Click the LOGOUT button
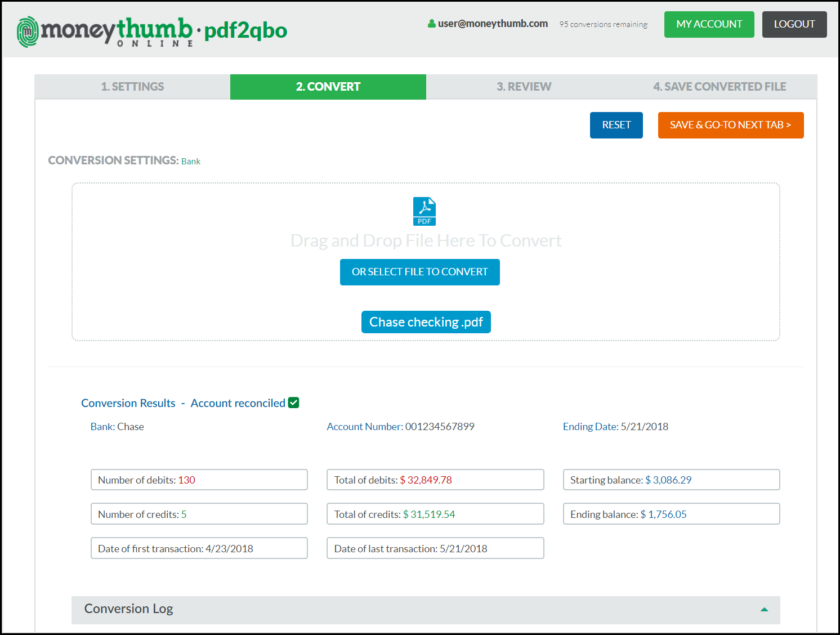This screenshot has width=840, height=635. click(794, 24)
